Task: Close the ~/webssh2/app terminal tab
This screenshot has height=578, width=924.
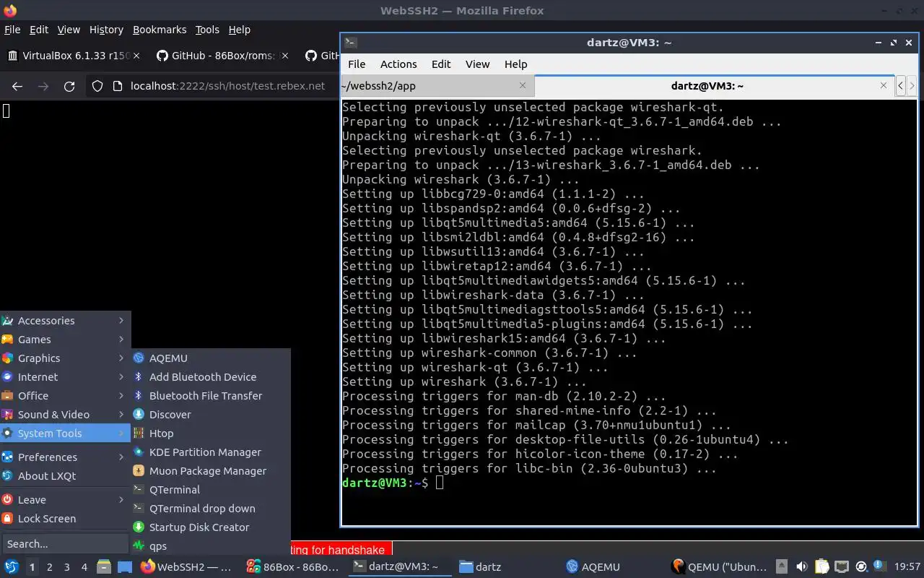Action: [x=523, y=85]
